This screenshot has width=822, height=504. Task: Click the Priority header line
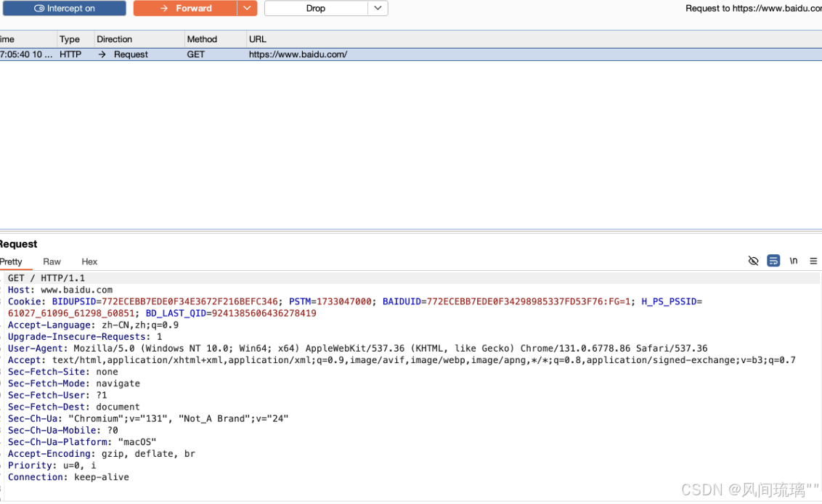(x=52, y=466)
